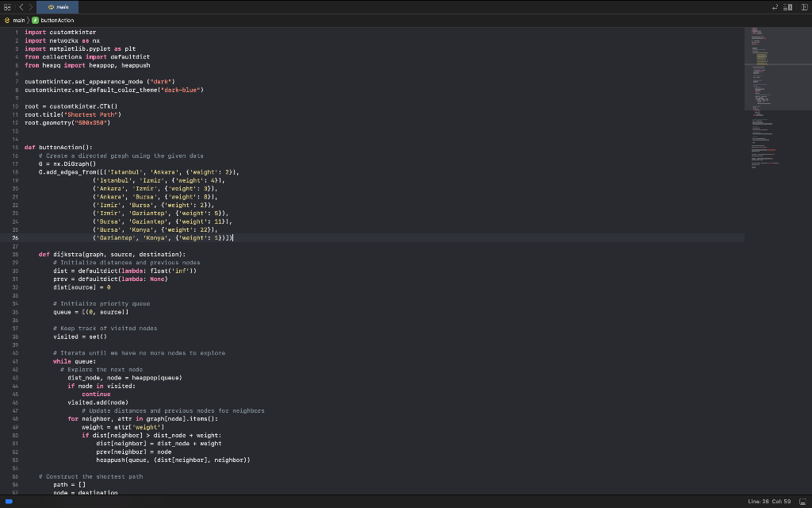Viewport: 812px width, 508px height.
Task: Click 'queue = [(0, source)]' line
Action: pos(90,312)
